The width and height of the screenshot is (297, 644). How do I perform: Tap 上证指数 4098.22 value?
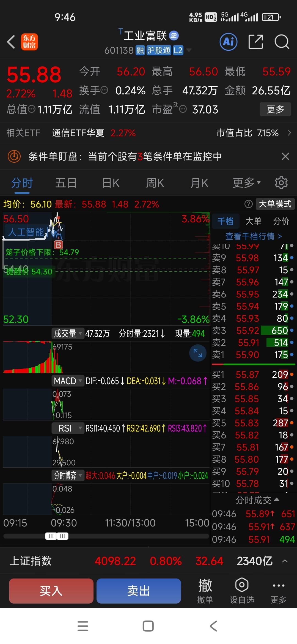(115, 561)
